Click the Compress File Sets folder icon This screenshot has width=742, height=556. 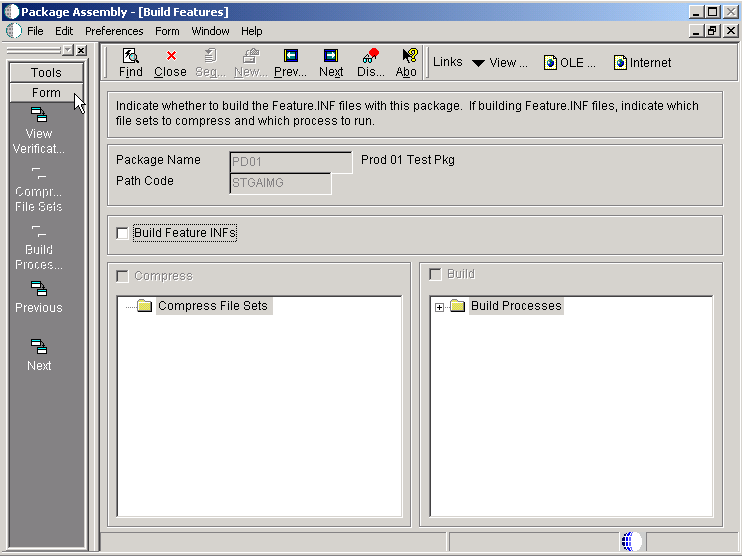point(144,306)
